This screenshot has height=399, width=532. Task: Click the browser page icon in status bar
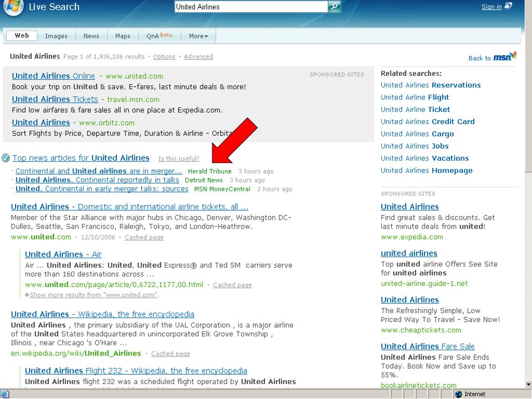pyautogui.click(x=5, y=394)
